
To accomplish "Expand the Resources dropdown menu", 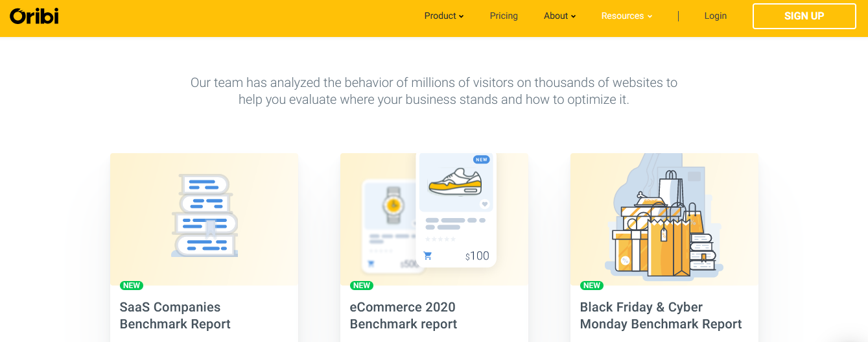I will tap(626, 16).
